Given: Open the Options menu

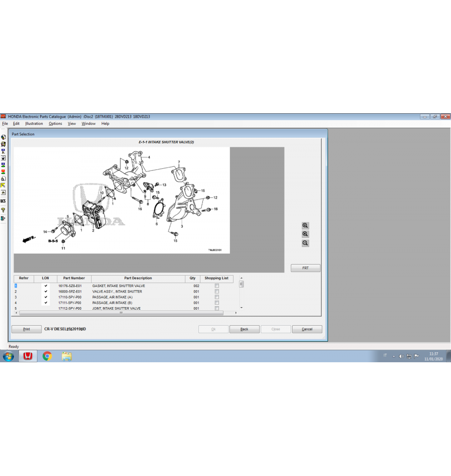Looking at the screenshot, I should pyautogui.click(x=55, y=124).
